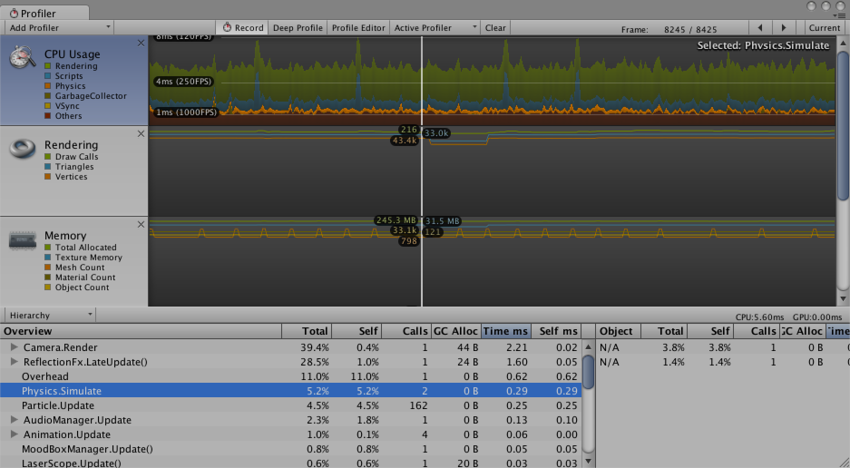Image resolution: width=850 pixels, height=468 pixels.
Task: Toggle the Physics color legend square
Action: pyautogui.click(x=48, y=86)
